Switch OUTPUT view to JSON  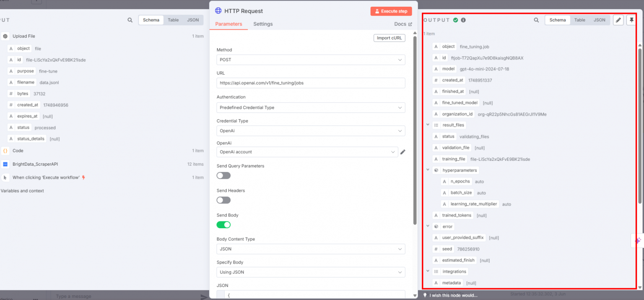pyautogui.click(x=600, y=20)
